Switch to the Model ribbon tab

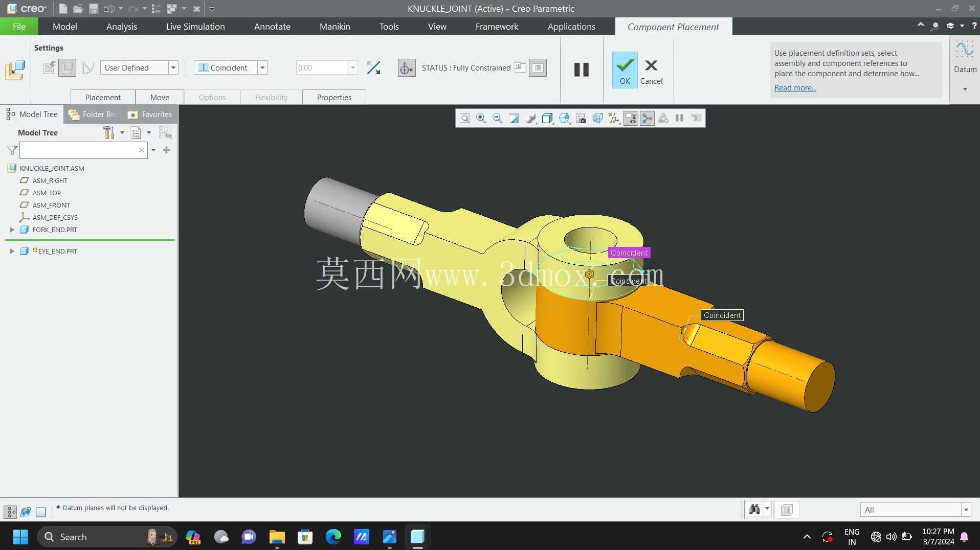65,27
